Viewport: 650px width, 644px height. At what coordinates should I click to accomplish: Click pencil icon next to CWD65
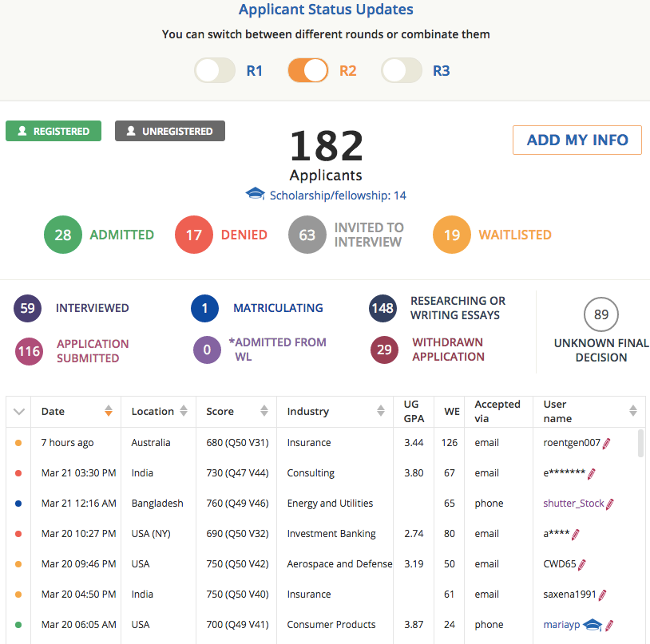point(582,564)
